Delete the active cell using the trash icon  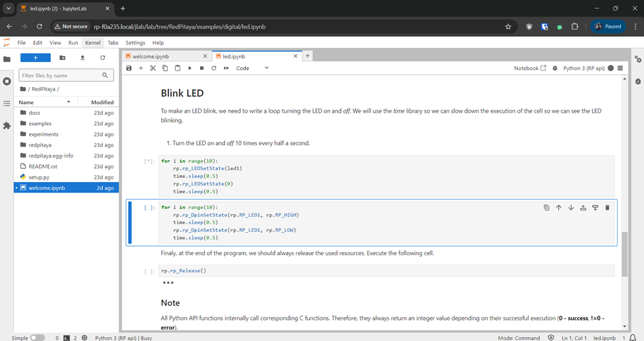tap(607, 208)
